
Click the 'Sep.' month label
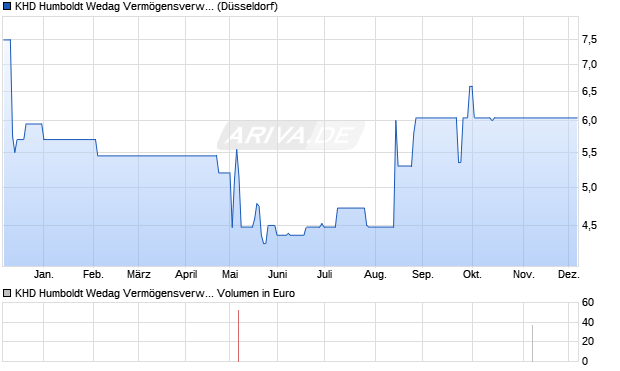[423, 274]
